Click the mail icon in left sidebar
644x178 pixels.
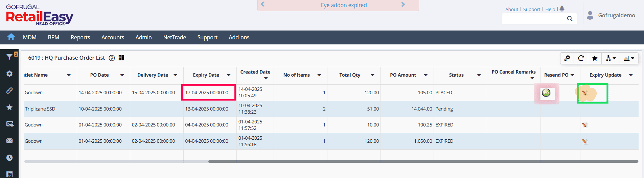coord(9,140)
